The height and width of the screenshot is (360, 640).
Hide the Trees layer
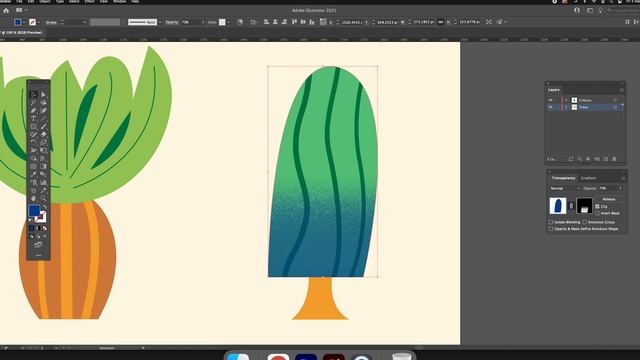551,107
